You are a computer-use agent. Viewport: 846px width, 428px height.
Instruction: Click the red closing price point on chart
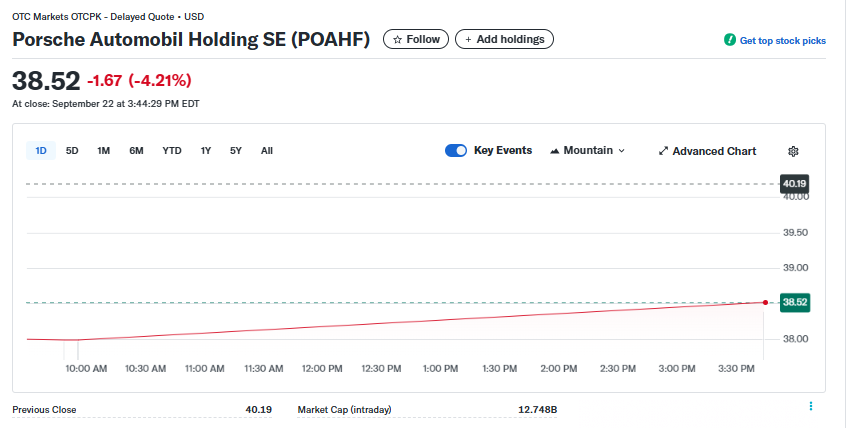[765, 302]
